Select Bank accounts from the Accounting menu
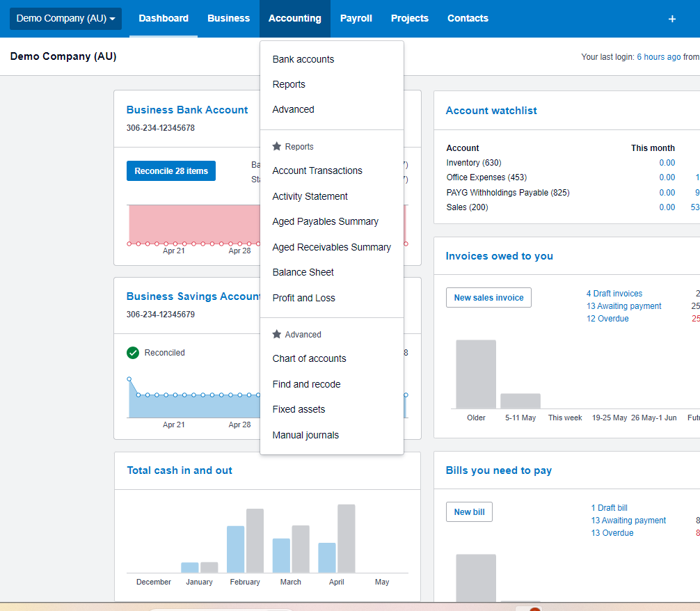Image resolution: width=700 pixels, height=611 pixels. (x=304, y=59)
